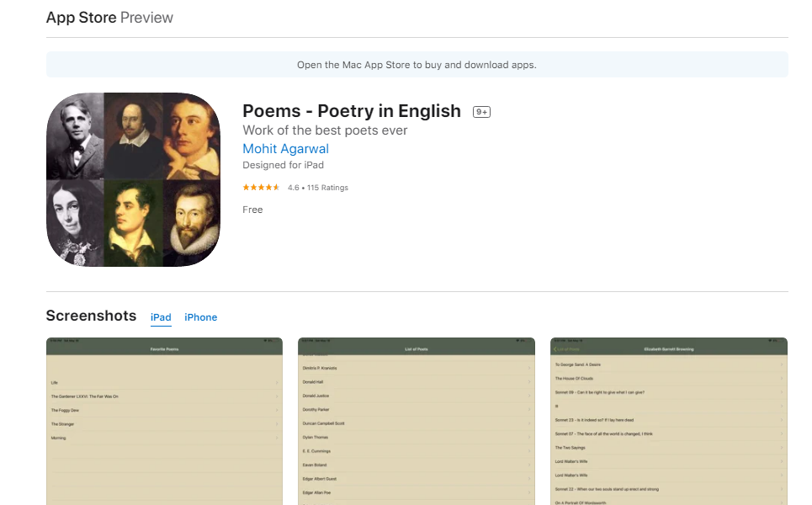Click the 9+ age rating badge

pos(481,112)
